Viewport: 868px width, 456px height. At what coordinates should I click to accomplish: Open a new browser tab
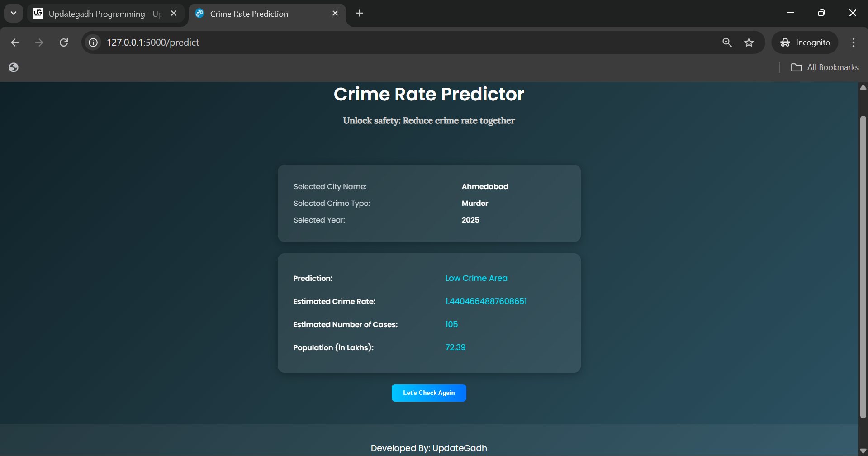(360, 14)
